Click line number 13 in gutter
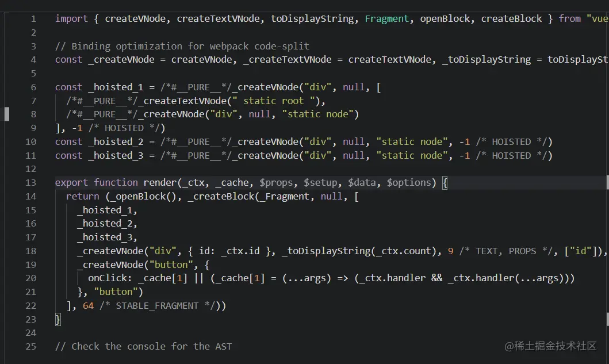 30,183
